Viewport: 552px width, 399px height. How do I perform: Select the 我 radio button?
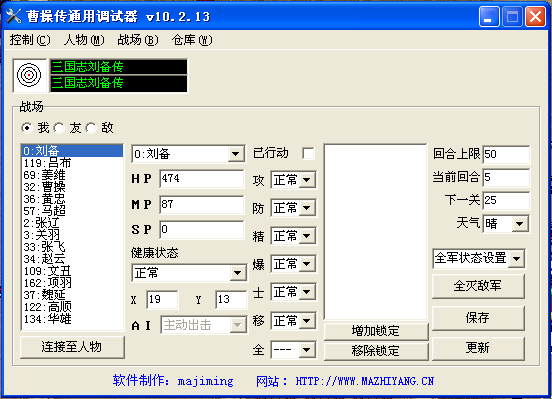pyautogui.click(x=26, y=127)
